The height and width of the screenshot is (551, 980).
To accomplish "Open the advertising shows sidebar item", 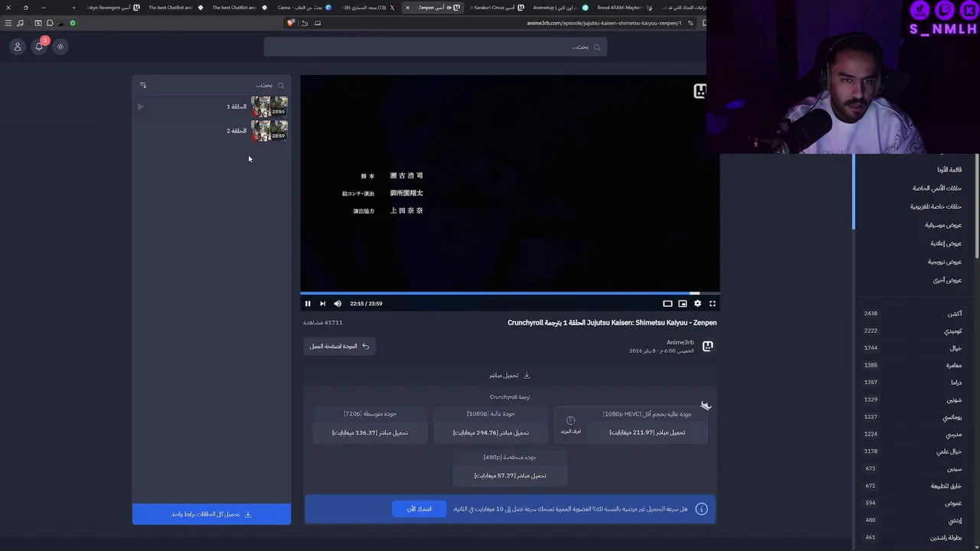I will point(946,243).
